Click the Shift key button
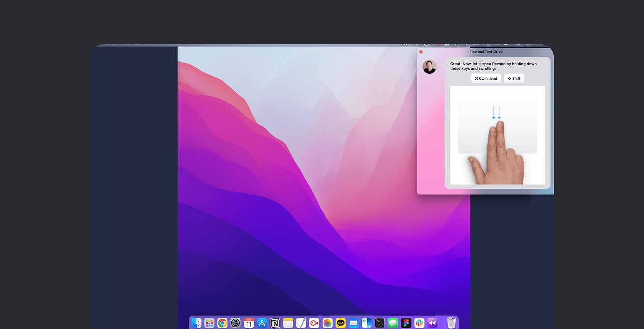The height and width of the screenshot is (329, 644). [514, 78]
